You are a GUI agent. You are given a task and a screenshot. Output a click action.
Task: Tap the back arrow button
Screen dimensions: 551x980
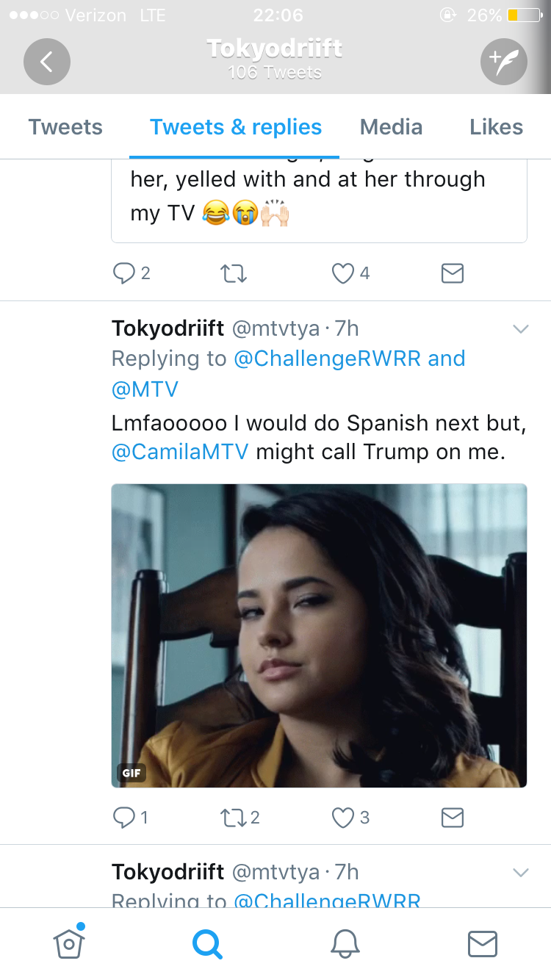click(47, 62)
